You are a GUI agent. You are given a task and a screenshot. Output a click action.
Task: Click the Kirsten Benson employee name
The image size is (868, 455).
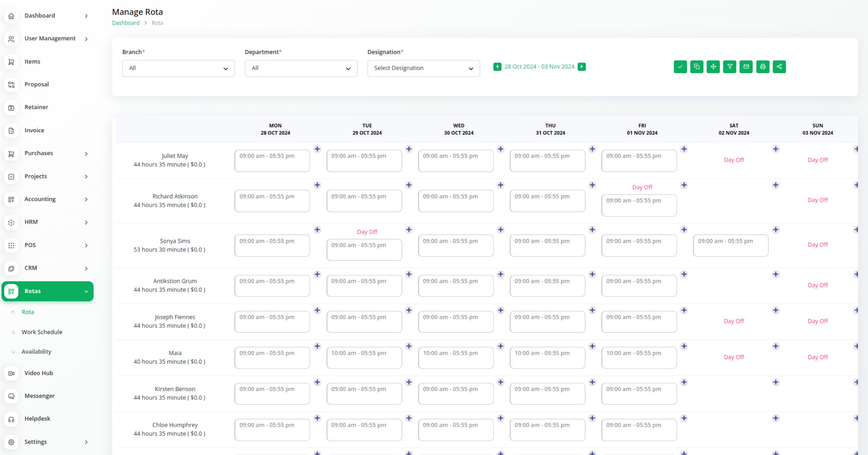pos(175,389)
